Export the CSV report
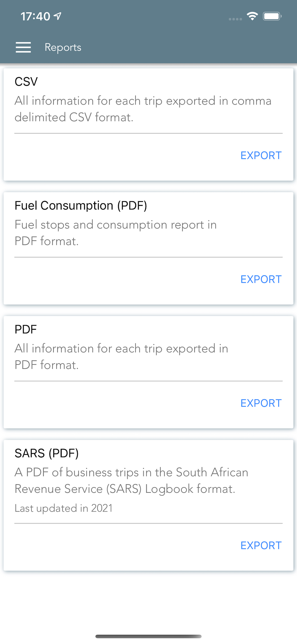Screen dimensions: 297x644 (x=261, y=155)
